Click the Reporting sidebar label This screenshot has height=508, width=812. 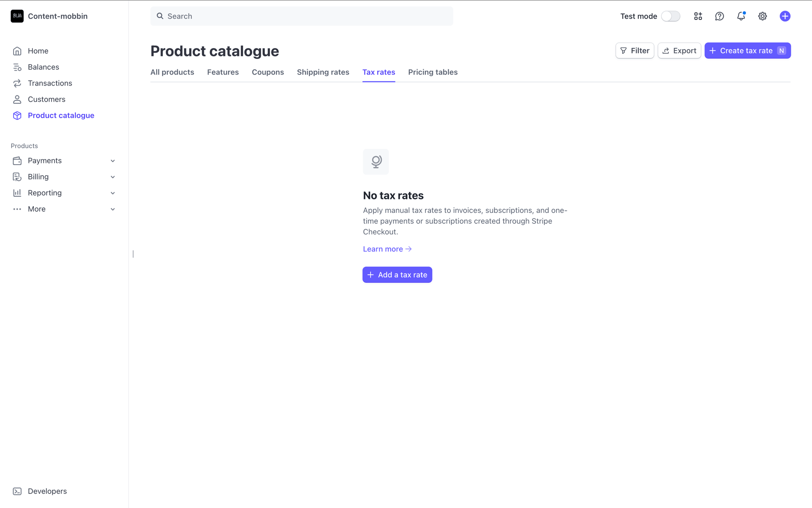[45, 193]
